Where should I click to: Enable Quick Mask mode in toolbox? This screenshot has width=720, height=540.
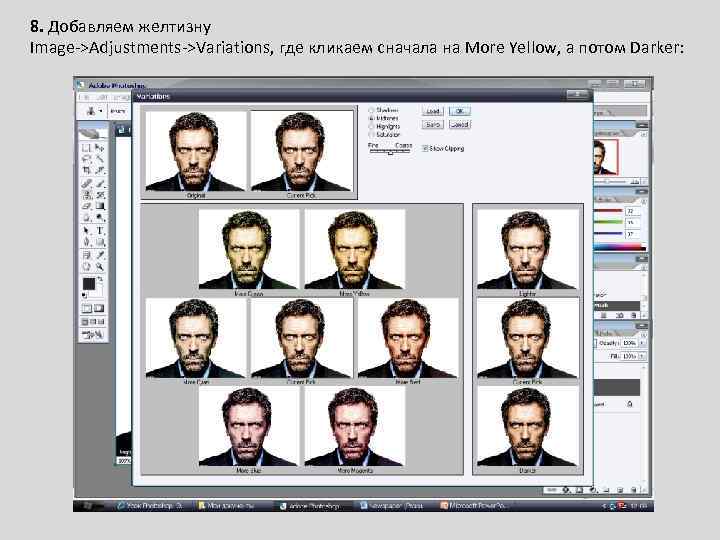point(99,309)
